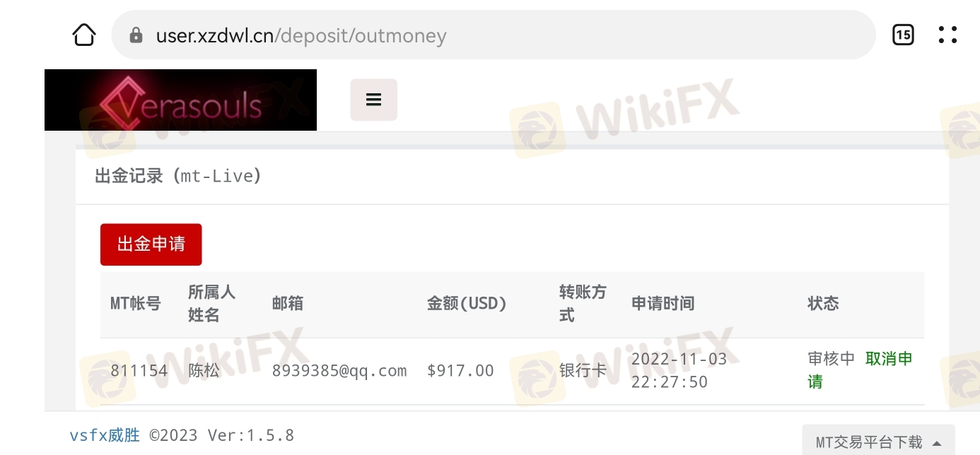The width and height of the screenshot is (980, 455).
Task: Select the 申请时间 column header
Action: [x=663, y=304]
